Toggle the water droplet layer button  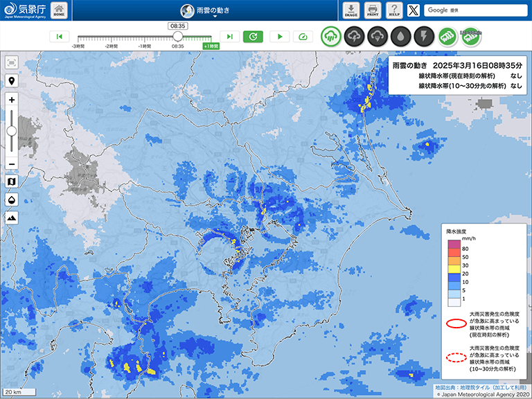[401, 36]
